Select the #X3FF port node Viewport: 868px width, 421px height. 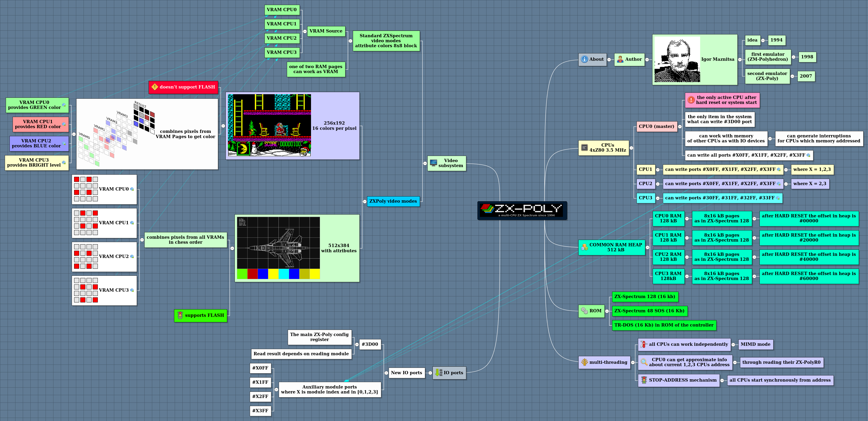[x=260, y=411]
